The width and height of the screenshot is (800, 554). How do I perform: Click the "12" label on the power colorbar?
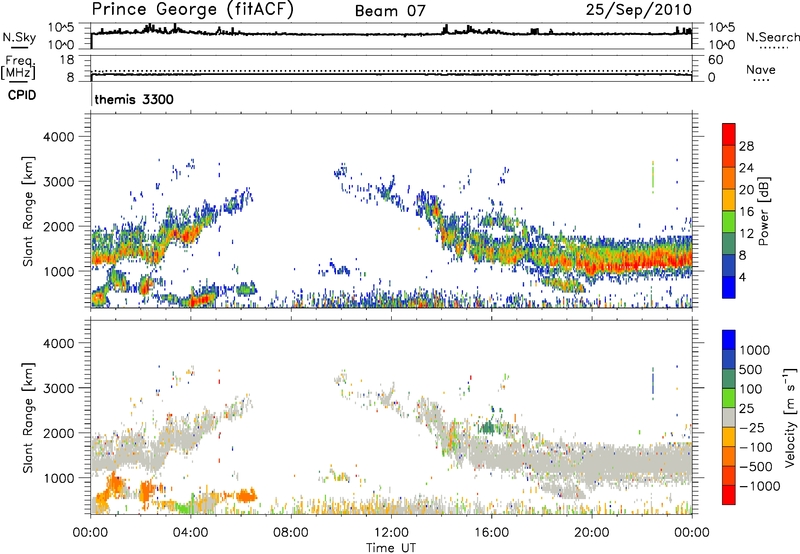pyautogui.click(x=746, y=234)
